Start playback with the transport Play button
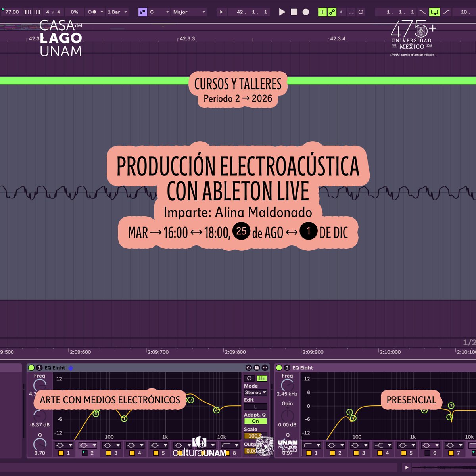The width and height of the screenshot is (476, 476). (282, 12)
